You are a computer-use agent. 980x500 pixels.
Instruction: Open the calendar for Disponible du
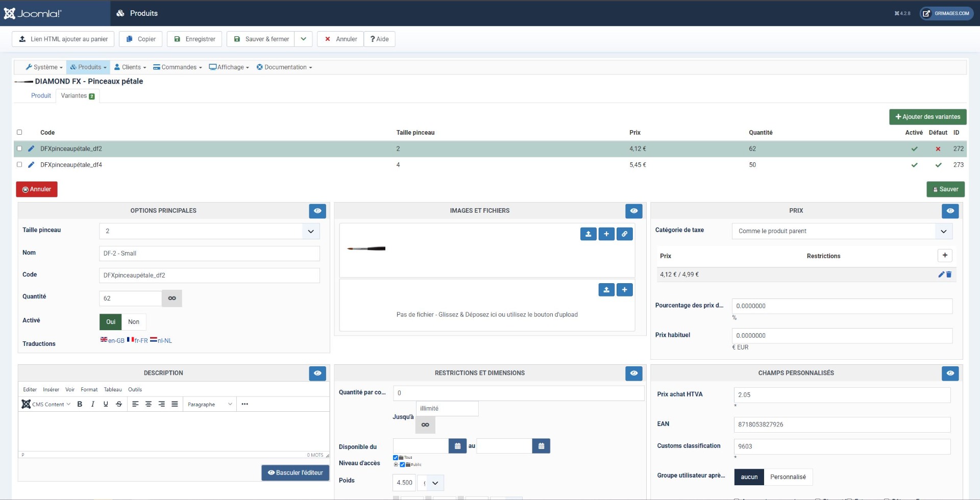(x=457, y=446)
